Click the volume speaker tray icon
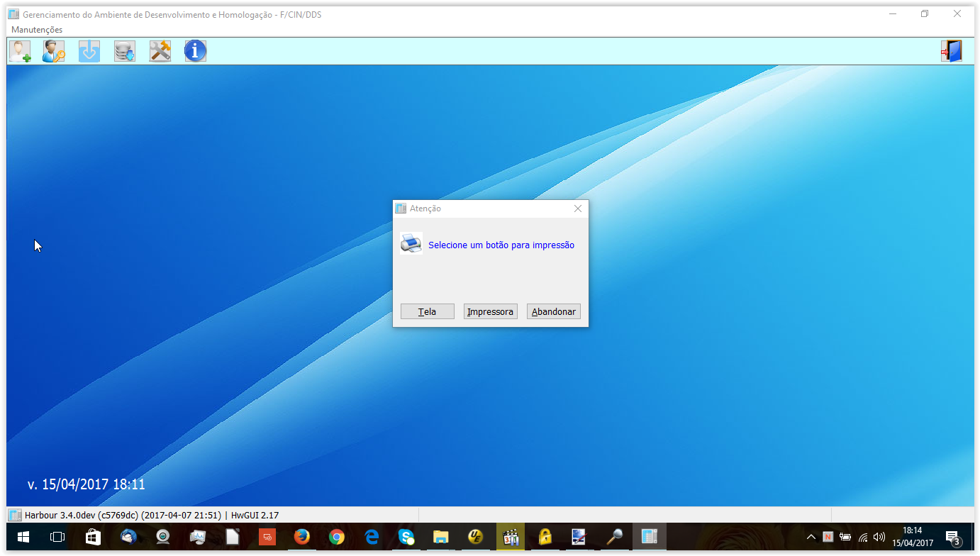Screen dimensions: 980x556 click(x=880, y=537)
